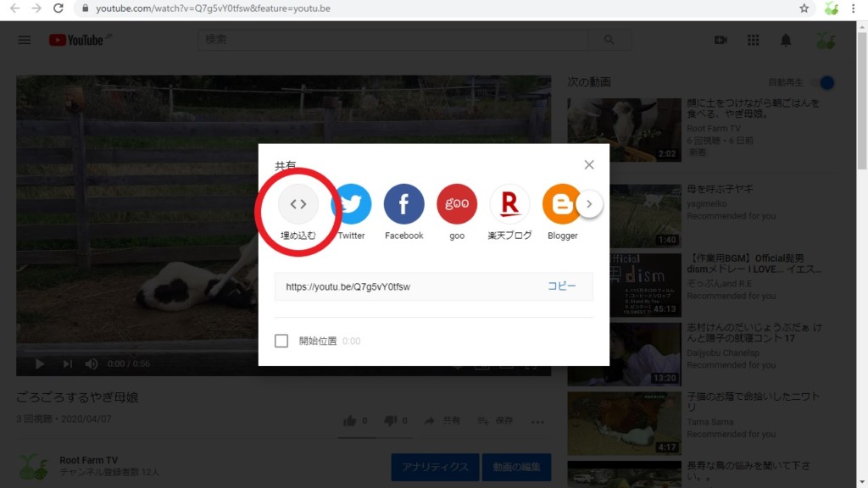Choose the Rakuten Blog share icon
The image size is (868, 488).
pyautogui.click(x=509, y=204)
